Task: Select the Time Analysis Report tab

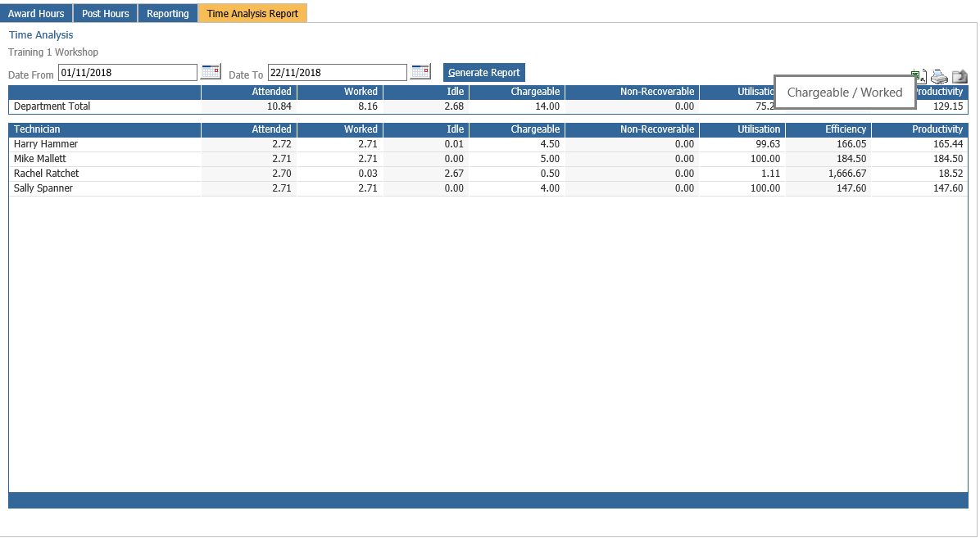Action: 252,13
